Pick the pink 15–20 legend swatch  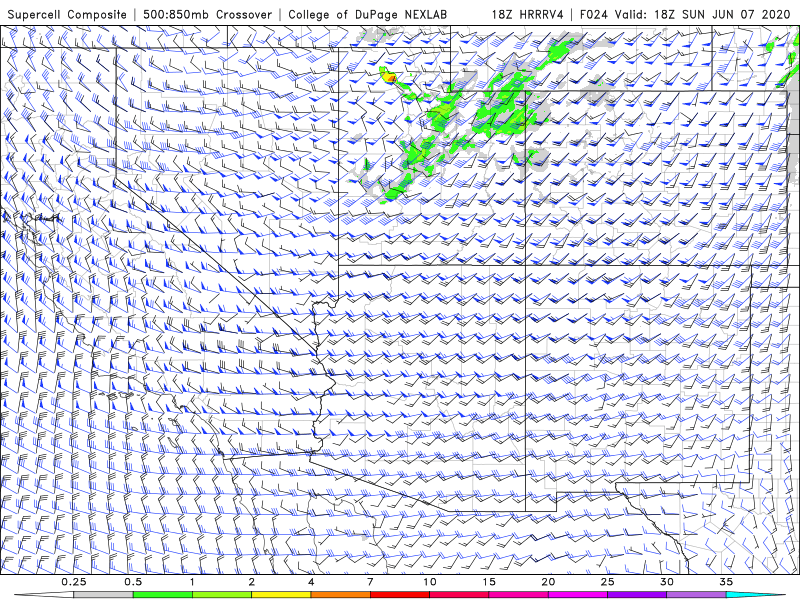(518, 595)
